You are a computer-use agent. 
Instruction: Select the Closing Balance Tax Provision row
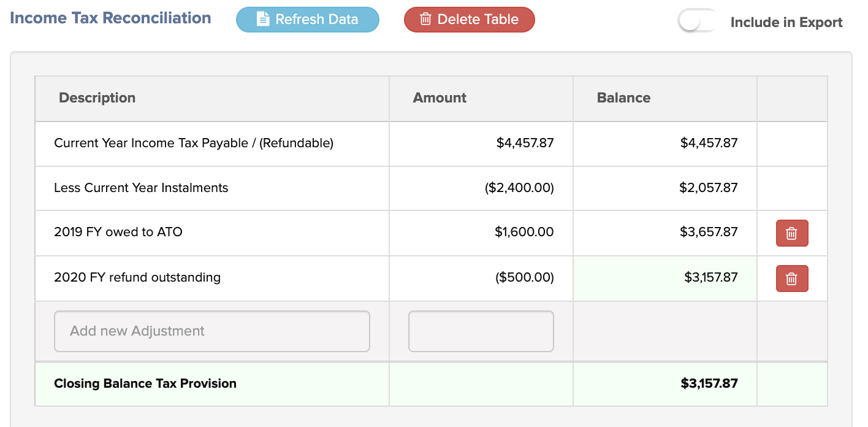[x=145, y=383]
